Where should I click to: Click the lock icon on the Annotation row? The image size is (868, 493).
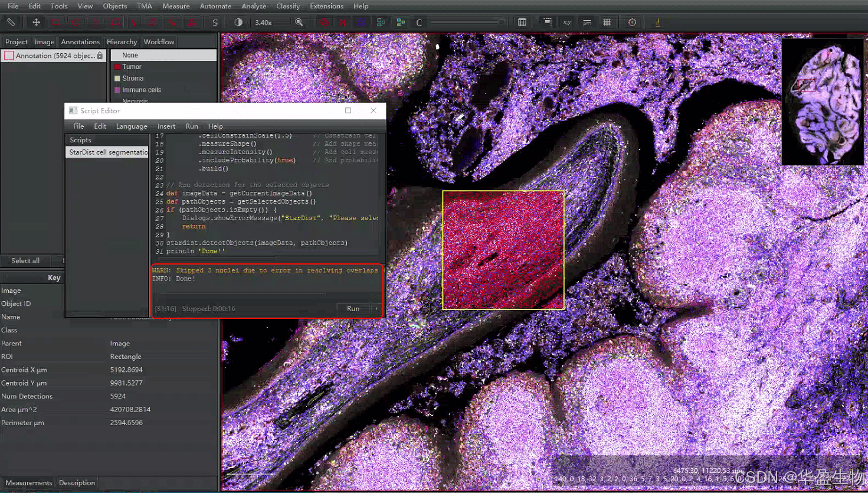tap(100, 55)
